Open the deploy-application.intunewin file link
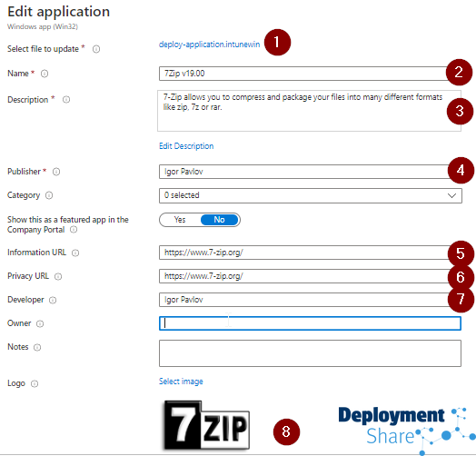The width and height of the screenshot is (476, 456). tap(210, 45)
